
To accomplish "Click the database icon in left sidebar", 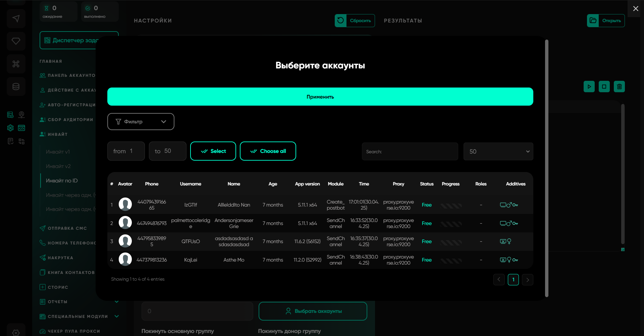I will (16, 87).
